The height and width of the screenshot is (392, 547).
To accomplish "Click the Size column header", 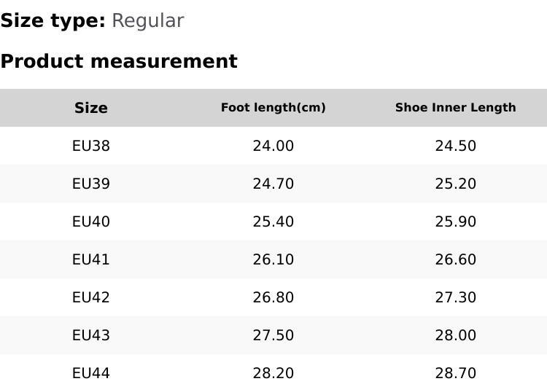I will tap(91, 108).
